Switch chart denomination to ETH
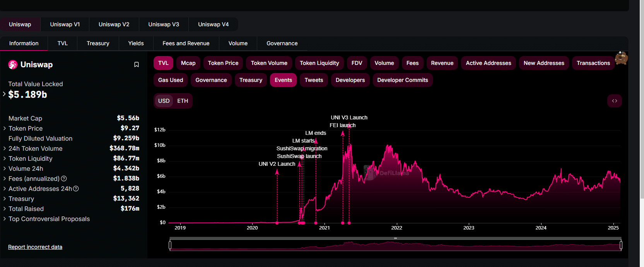Image resolution: width=644 pixels, height=267 pixels. pyautogui.click(x=183, y=101)
